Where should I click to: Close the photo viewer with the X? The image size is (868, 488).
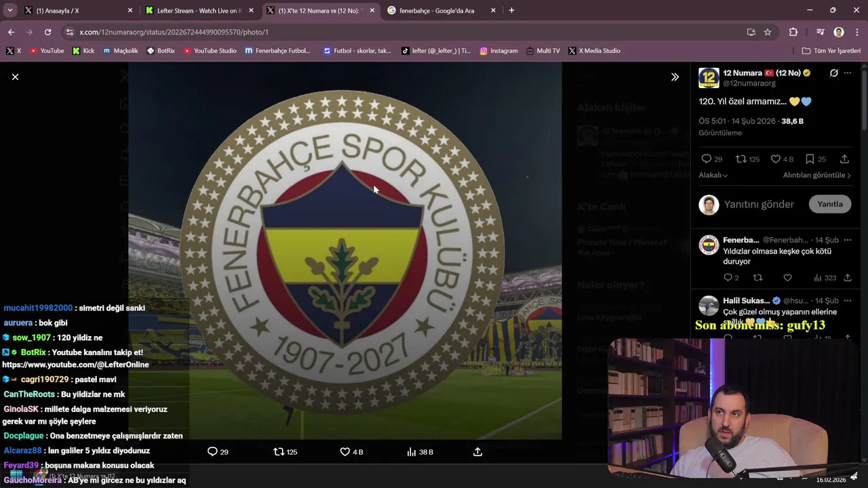pos(15,77)
